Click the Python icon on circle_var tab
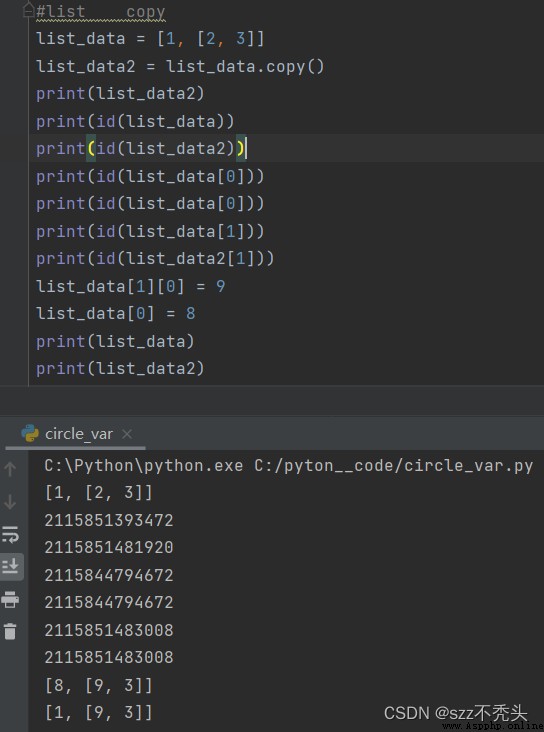Viewport: 544px width, 732px height. click(30, 434)
